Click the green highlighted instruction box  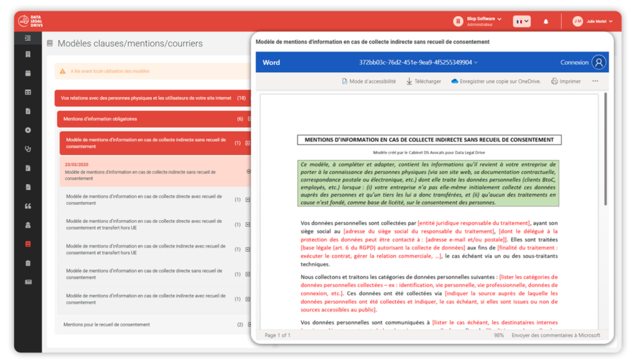pos(428,183)
